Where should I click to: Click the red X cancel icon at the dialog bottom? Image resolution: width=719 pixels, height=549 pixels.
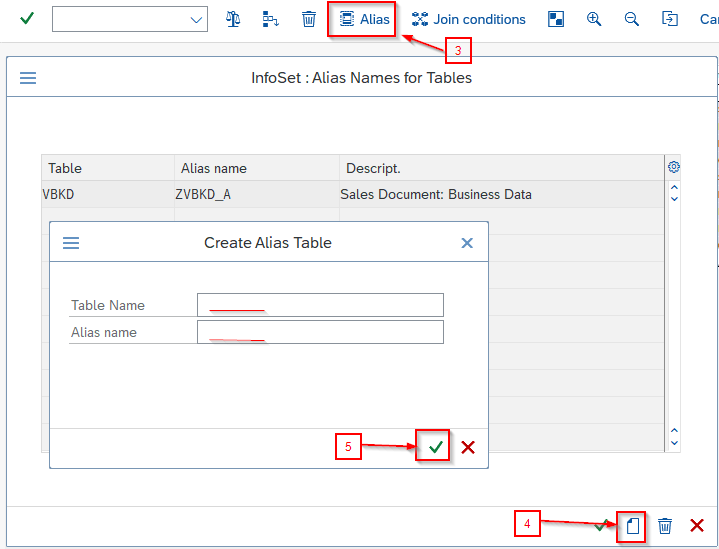[x=697, y=526]
